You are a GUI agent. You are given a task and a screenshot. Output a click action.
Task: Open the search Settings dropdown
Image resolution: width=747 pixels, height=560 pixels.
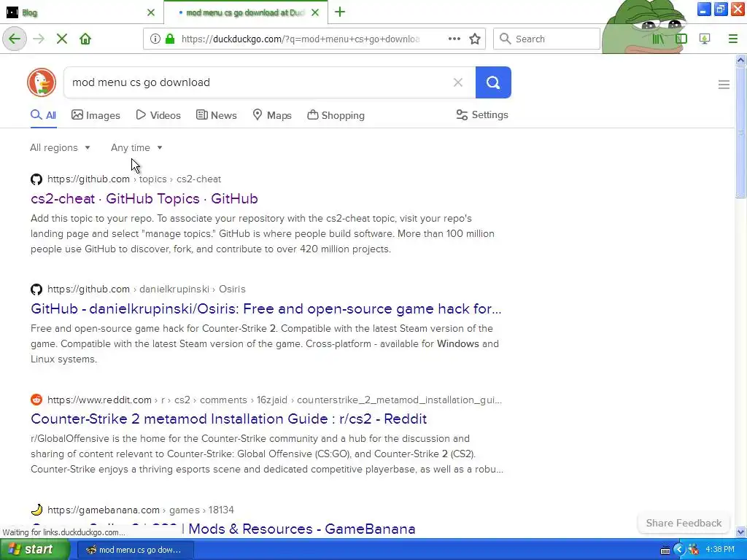tap(482, 114)
